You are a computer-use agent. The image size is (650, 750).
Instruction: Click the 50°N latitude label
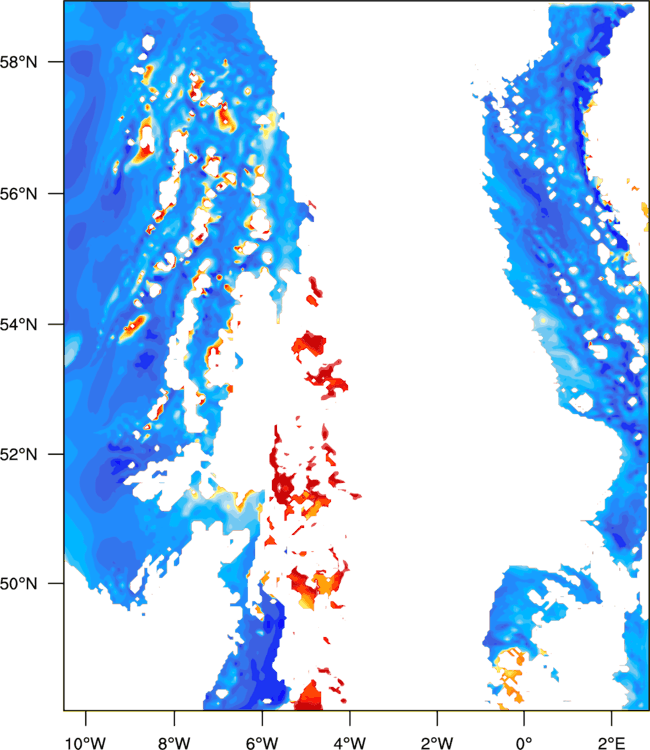[18, 584]
